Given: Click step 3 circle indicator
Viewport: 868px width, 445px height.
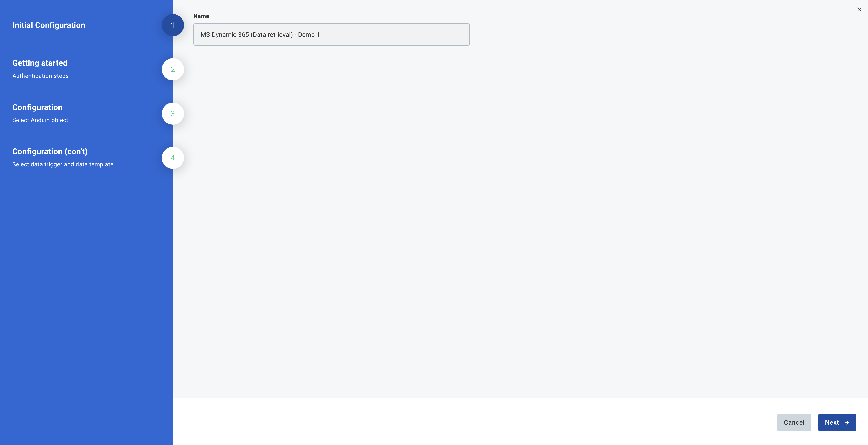Looking at the screenshot, I should (172, 114).
